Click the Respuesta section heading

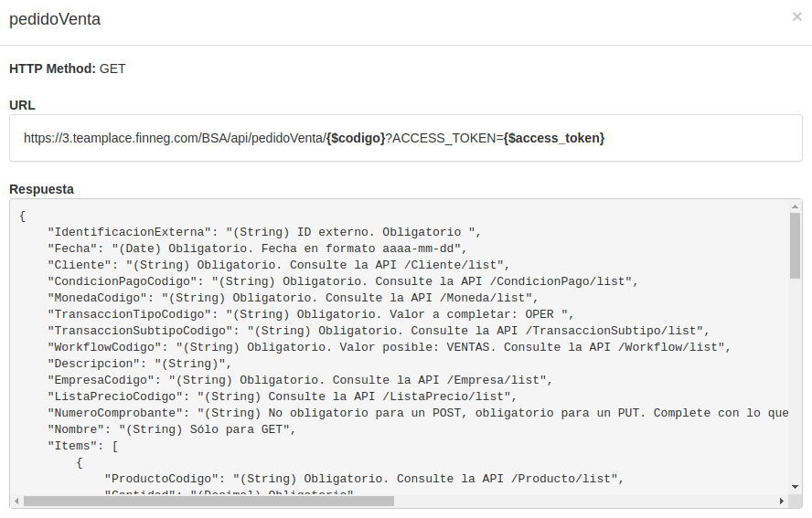coord(41,189)
